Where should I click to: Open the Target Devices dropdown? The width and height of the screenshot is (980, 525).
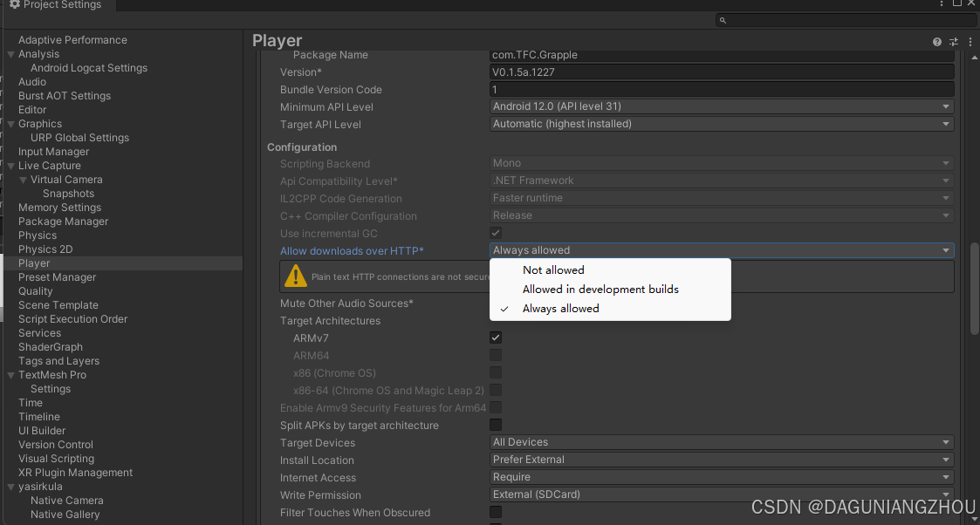coord(721,442)
